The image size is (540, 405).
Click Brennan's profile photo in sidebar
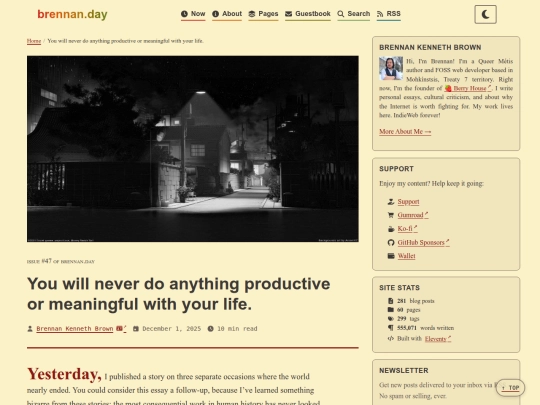391,69
